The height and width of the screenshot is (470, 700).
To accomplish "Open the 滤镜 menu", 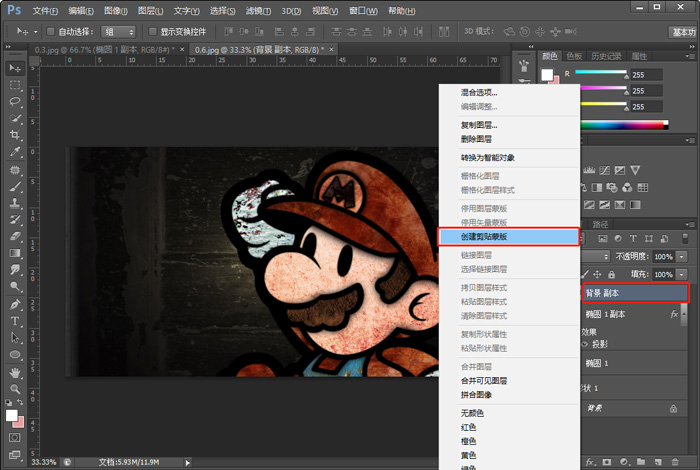I will click(259, 10).
